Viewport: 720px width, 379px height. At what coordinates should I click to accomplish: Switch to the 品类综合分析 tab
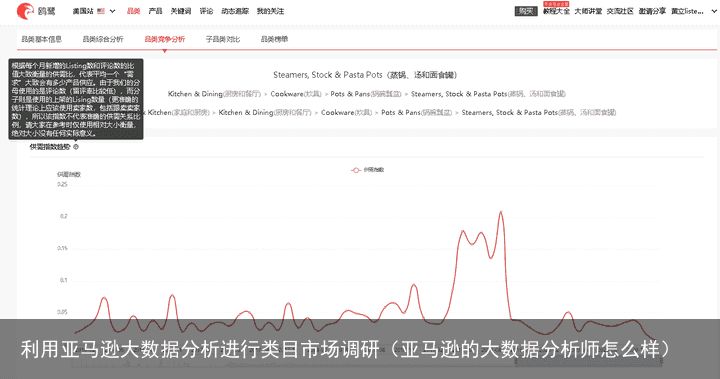[x=103, y=40]
